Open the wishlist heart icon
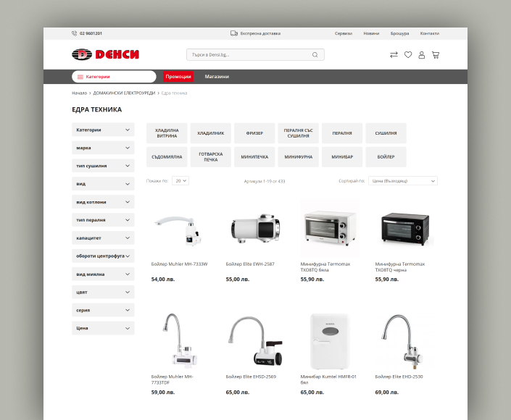Screen dimensions: 511x420 407,55
